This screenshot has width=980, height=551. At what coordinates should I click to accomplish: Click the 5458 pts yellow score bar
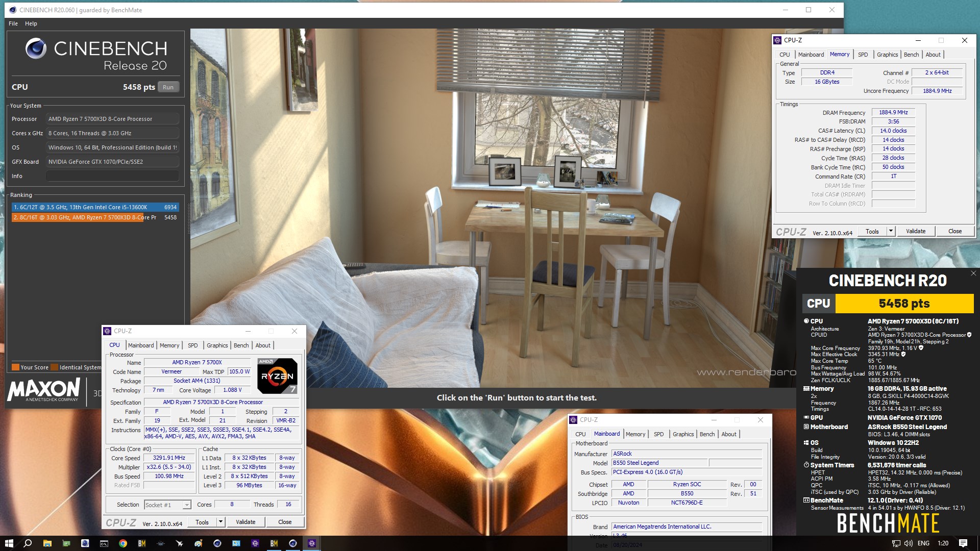pos(904,304)
